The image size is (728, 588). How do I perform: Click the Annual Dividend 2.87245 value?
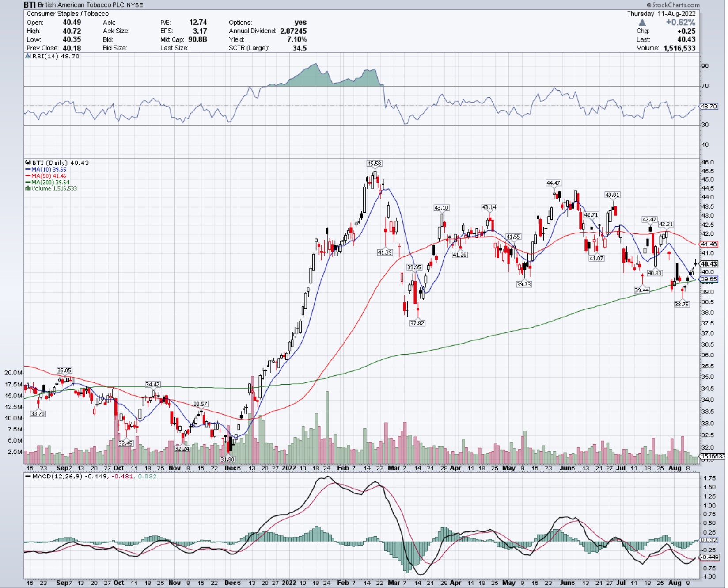coord(293,31)
